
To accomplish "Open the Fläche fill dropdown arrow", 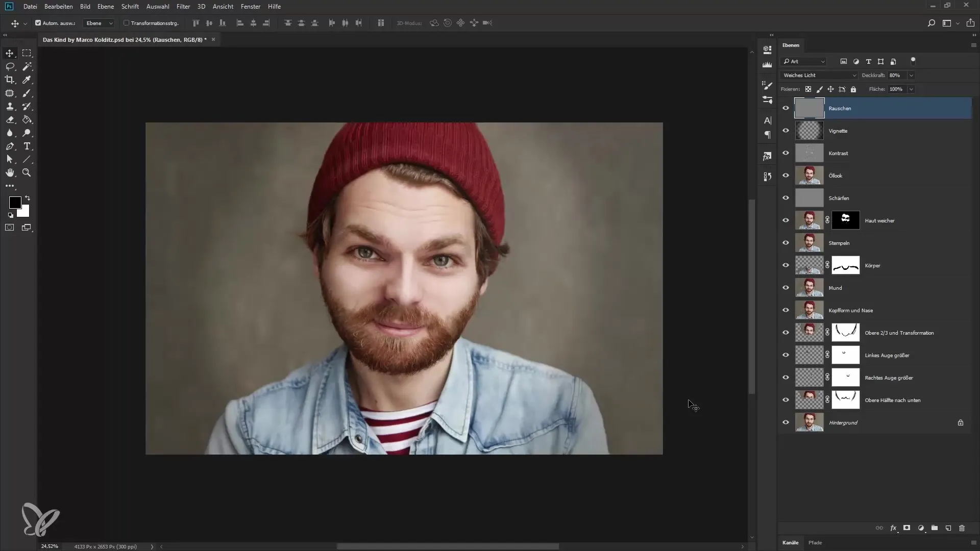I will point(911,89).
